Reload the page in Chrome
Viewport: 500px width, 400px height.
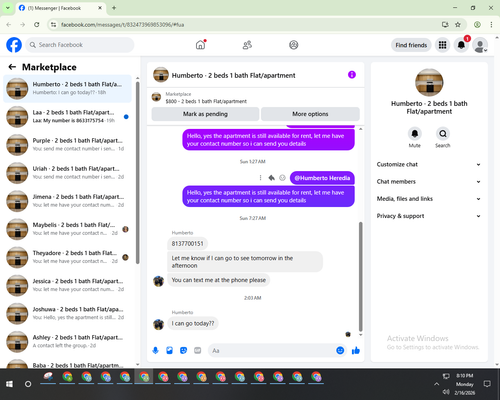coord(37,25)
